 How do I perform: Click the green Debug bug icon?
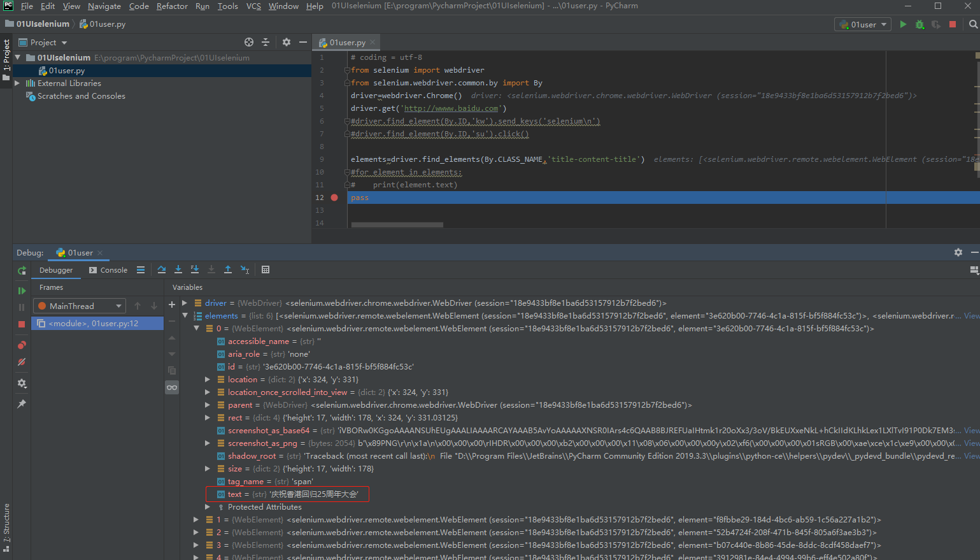(920, 24)
